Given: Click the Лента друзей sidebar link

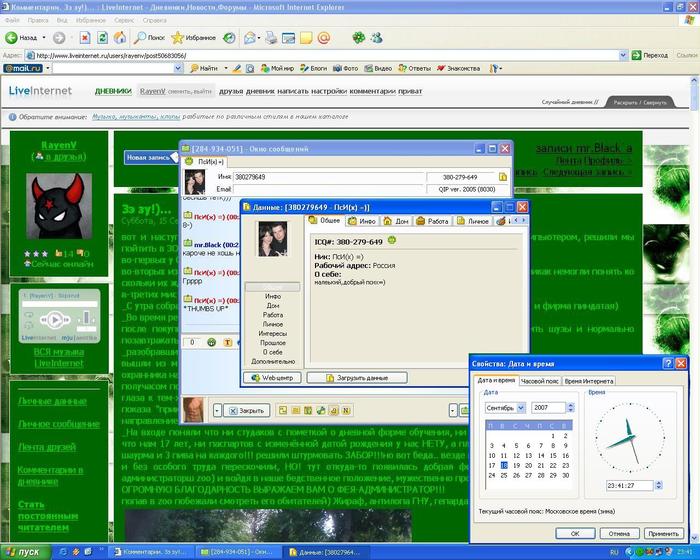Looking at the screenshot, I should coord(47,447).
